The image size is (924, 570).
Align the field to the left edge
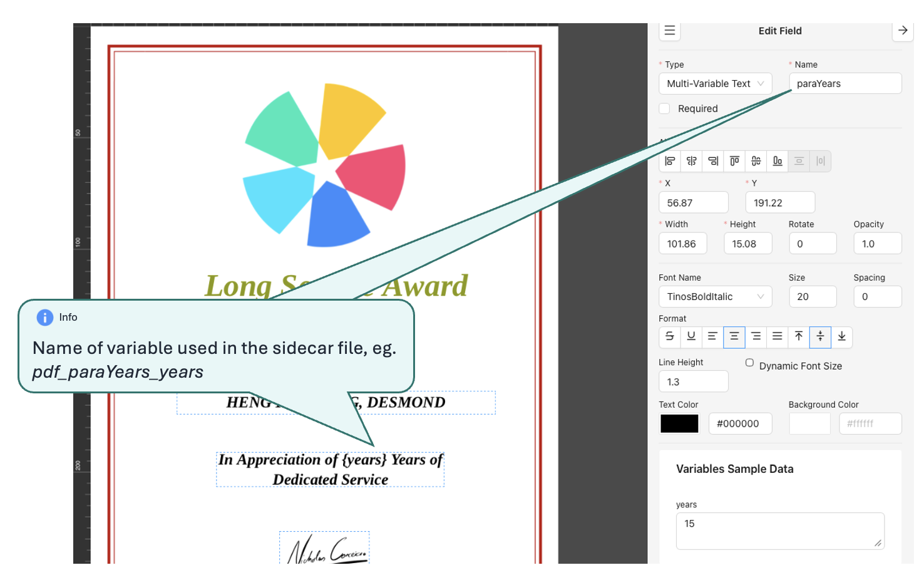click(670, 161)
